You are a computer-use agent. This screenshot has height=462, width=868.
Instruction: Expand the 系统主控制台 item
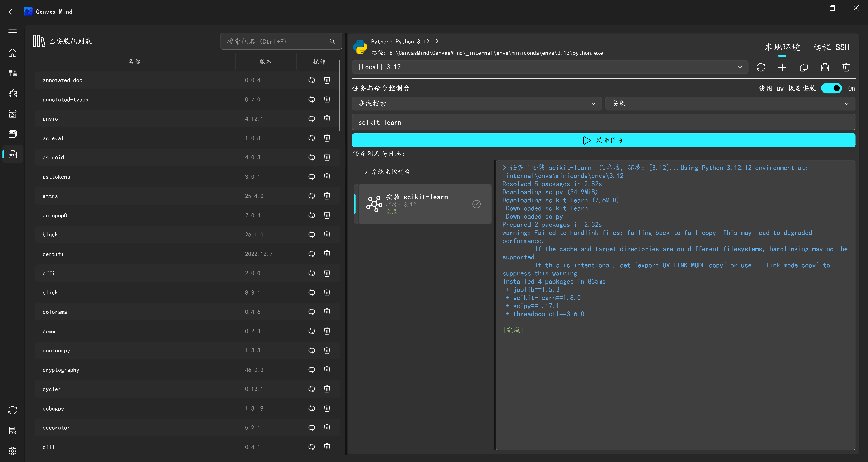(387, 172)
